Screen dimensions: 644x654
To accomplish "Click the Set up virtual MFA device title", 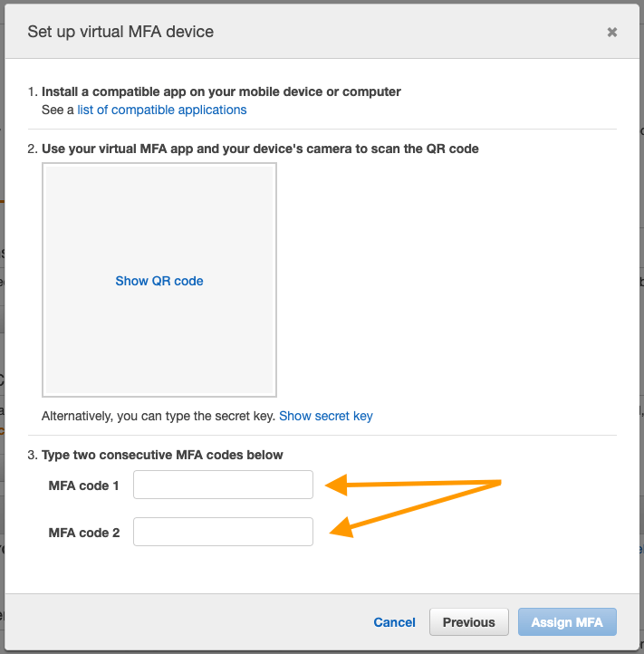I will pyautogui.click(x=120, y=32).
